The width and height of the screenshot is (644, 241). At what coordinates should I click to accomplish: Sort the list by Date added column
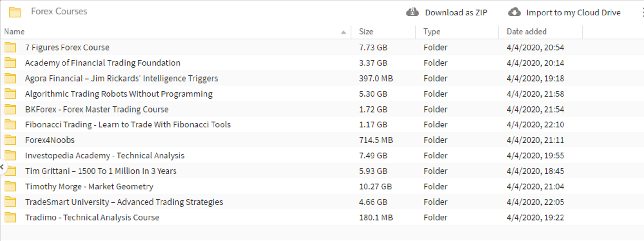526,32
